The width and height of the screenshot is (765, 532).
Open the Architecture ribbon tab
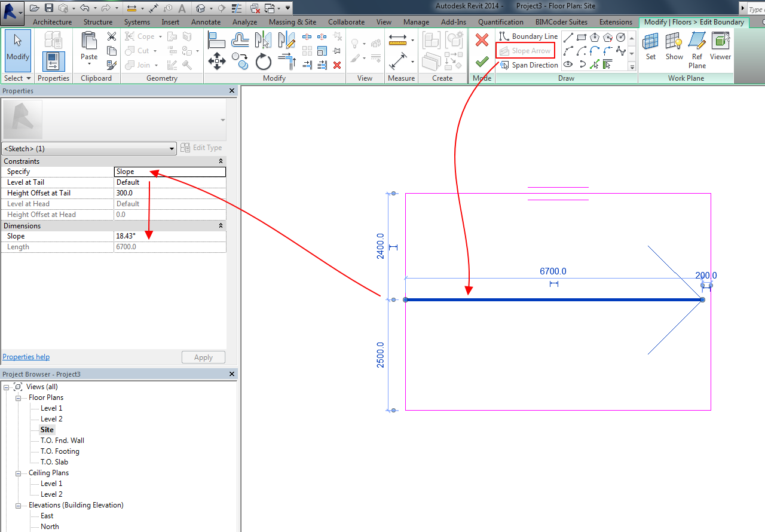[x=53, y=22]
